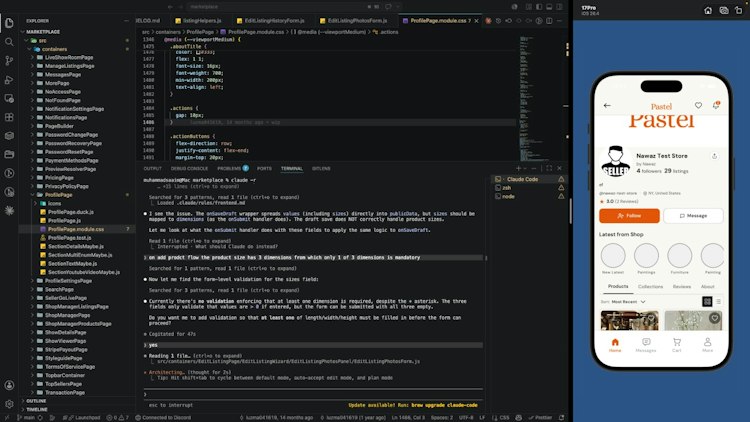The height and width of the screenshot is (422, 750).
Task: Open the ProfilePage.js file
Action: pos(64,221)
